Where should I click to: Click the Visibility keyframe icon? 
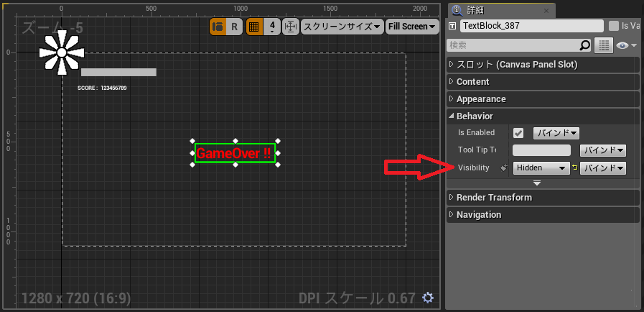click(504, 168)
